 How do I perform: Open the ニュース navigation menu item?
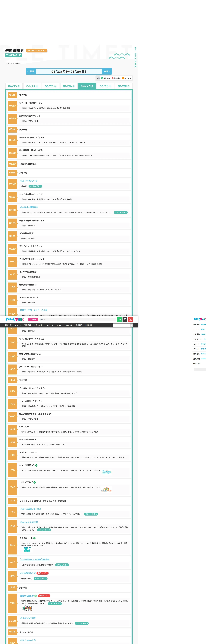tap(18, 325)
